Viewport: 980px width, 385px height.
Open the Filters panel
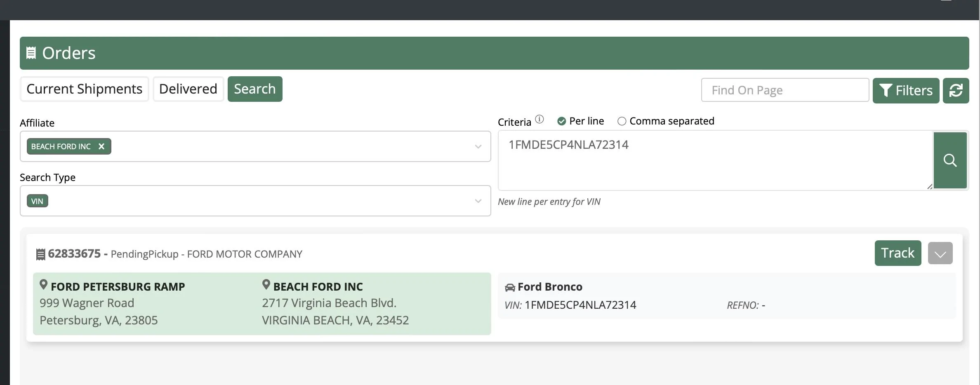pos(906,90)
